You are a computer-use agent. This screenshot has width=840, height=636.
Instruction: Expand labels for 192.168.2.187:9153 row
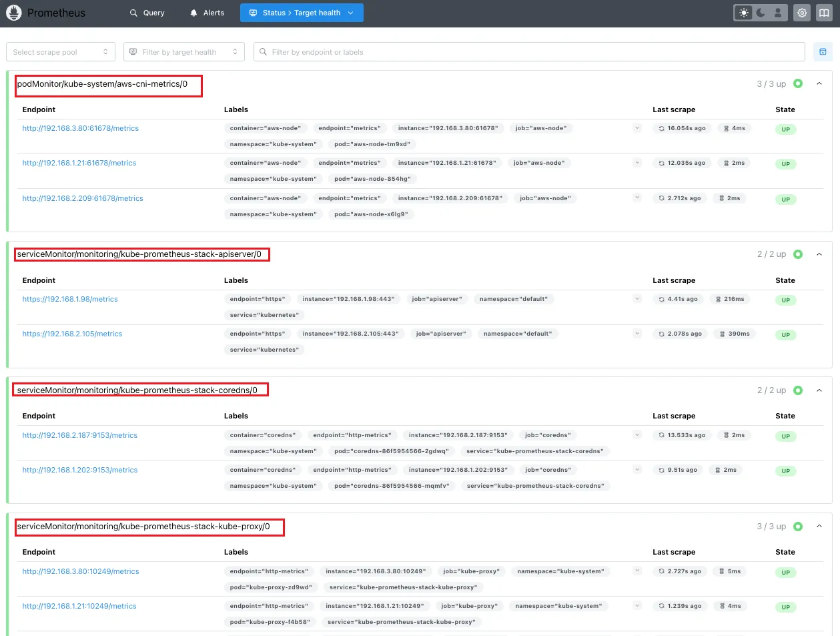click(637, 435)
